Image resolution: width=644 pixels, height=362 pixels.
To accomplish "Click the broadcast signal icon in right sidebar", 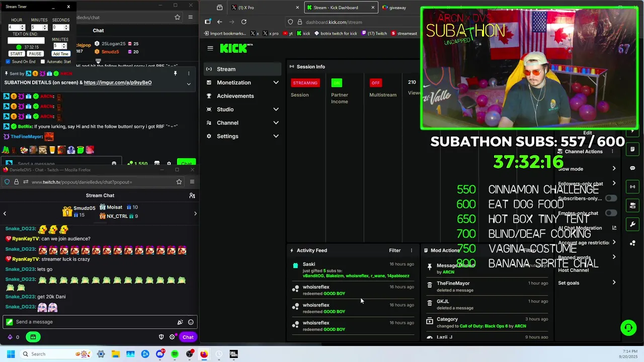I will 633,187.
